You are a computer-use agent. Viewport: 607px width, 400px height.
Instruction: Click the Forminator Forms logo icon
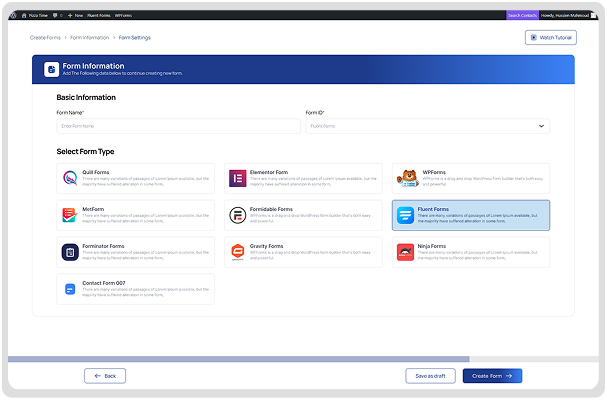coord(70,252)
